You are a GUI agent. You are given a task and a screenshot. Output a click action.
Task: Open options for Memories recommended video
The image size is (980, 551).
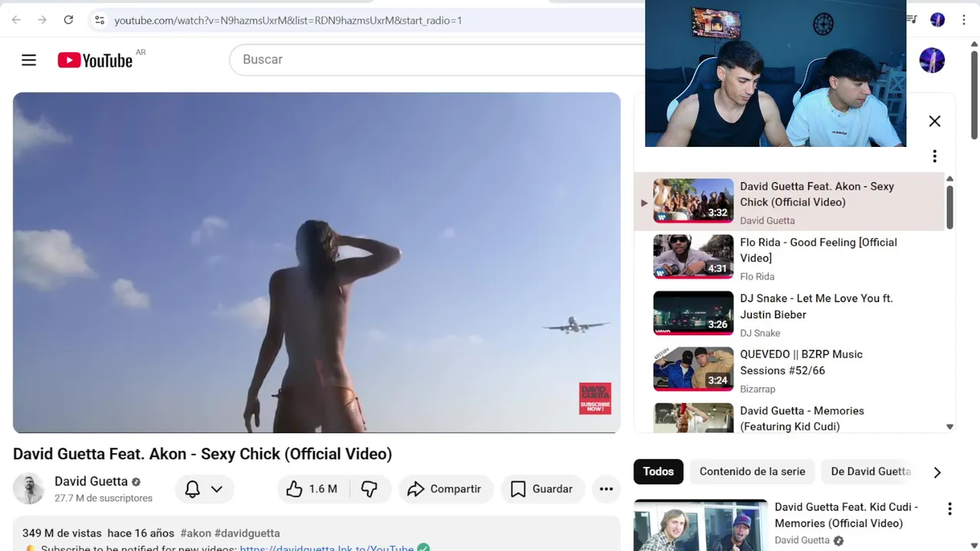tap(949, 509)
